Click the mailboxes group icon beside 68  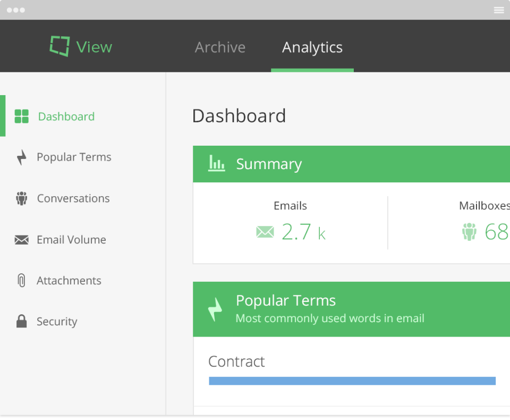[x=470, y=232]
